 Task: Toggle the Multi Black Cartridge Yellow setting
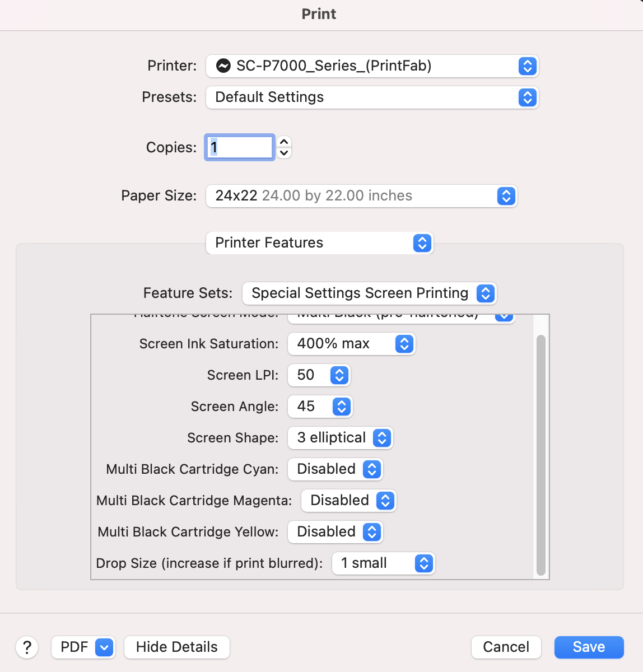coord(335,532)
